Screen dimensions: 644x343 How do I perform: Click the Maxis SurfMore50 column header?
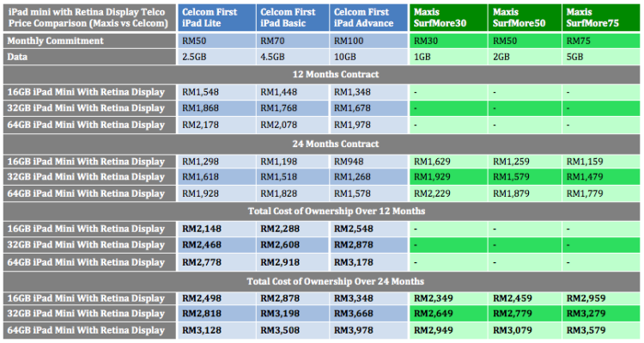pyautogui.click(x=525, y=18)
